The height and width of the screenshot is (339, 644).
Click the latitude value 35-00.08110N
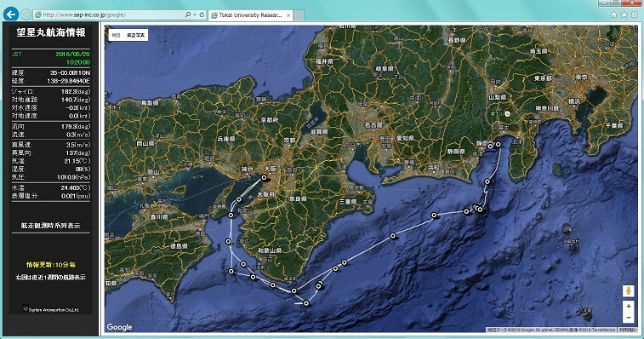tap(71, 72)
